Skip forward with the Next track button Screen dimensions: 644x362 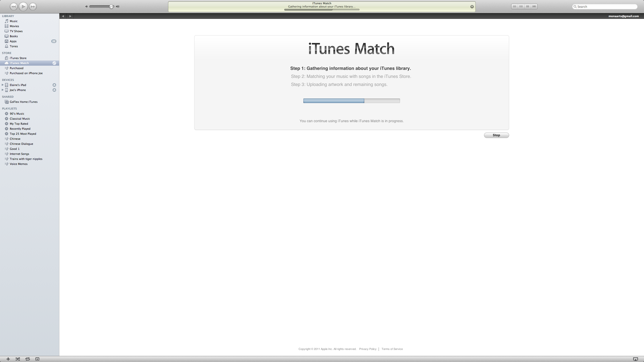pos(33,7)
